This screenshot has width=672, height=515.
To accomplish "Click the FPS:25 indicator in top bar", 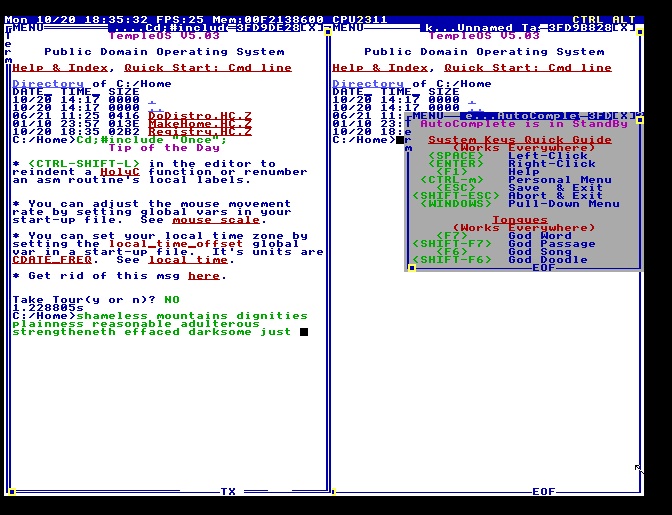I will tap(180, 20).
